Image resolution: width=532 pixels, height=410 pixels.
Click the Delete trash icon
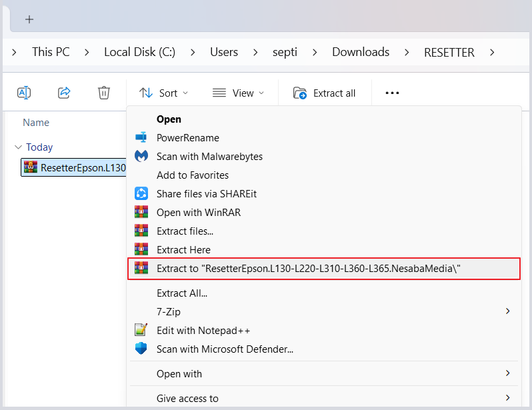(104, 93)
